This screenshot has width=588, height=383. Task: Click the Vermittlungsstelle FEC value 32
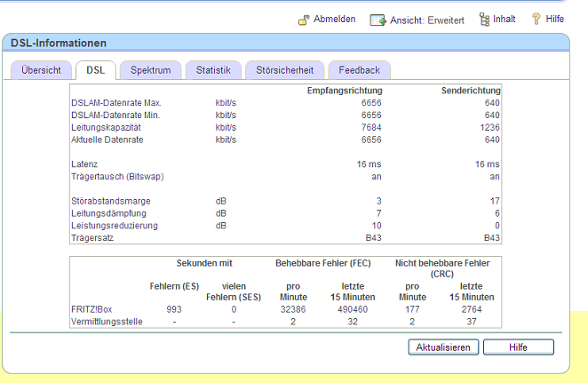pos(353,322)
